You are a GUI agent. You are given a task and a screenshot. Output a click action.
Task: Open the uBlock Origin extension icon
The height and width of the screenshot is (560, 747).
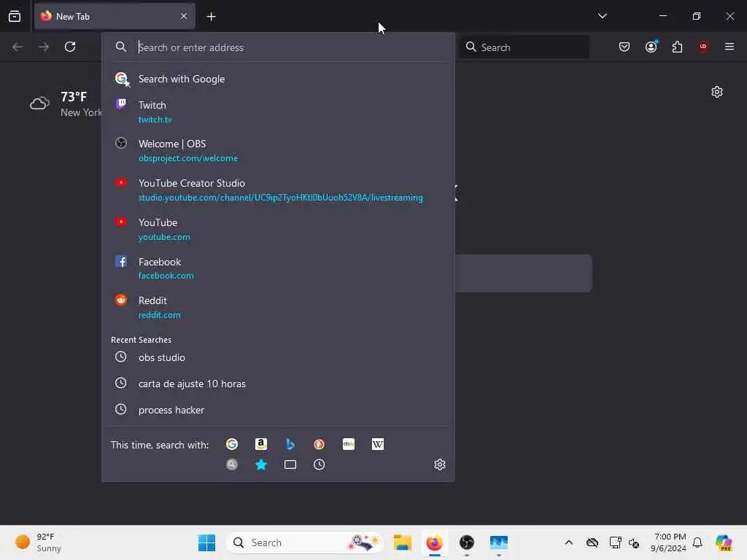coord(703,46)
